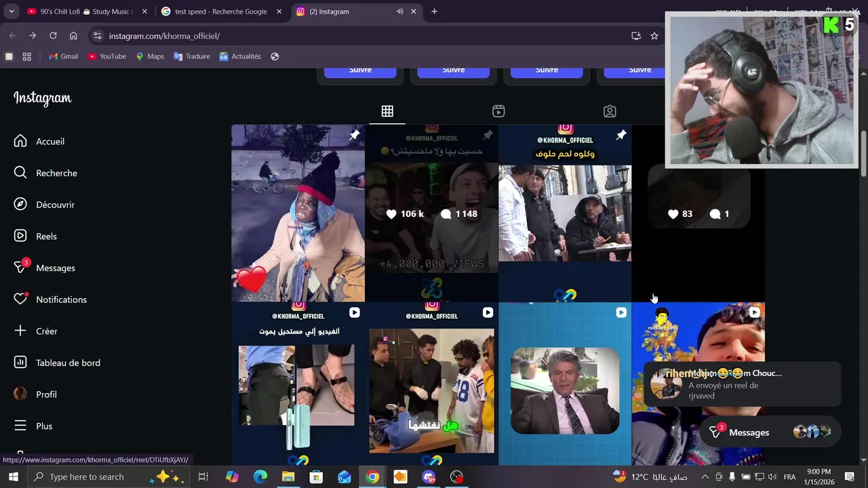This screenshot has width=868, height=488.
Task: Open the floating Messages button
Action: click(x=770, y=432)
